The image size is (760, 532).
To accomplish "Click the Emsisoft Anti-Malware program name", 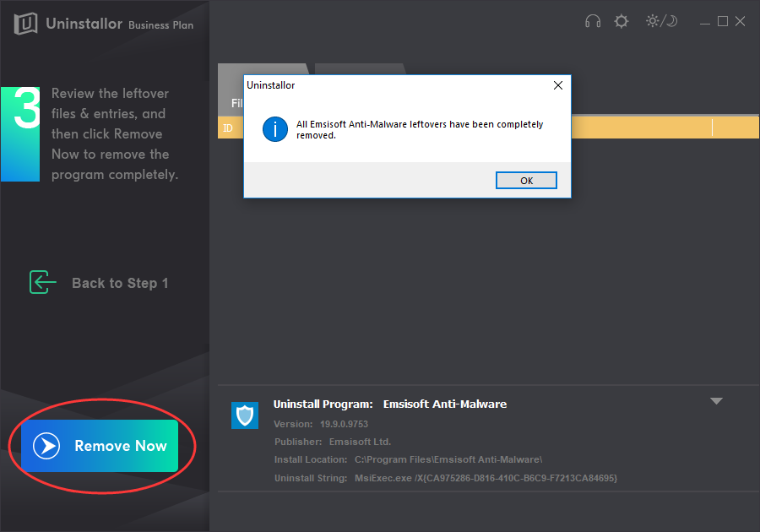I will pyautogui.click(x=445, y=404).
